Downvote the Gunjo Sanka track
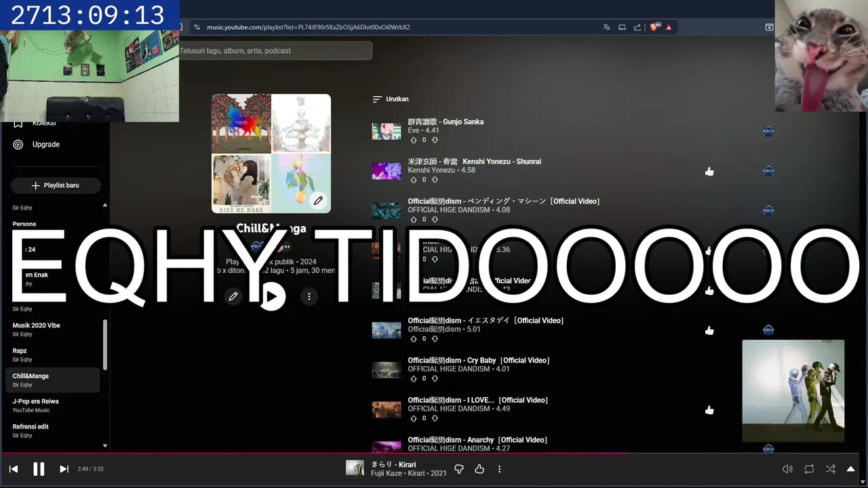Viewport: 868px width, 488px height. [435, 140]
